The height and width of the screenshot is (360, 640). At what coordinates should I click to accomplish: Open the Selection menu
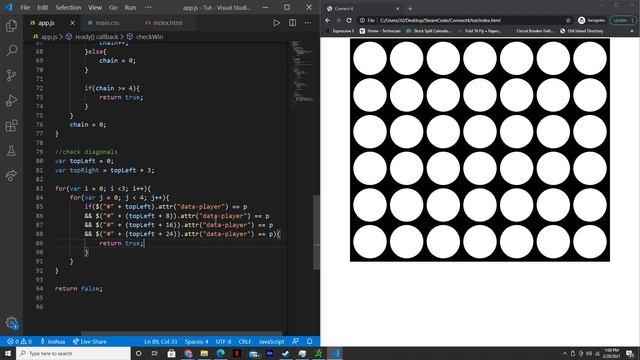68,7
